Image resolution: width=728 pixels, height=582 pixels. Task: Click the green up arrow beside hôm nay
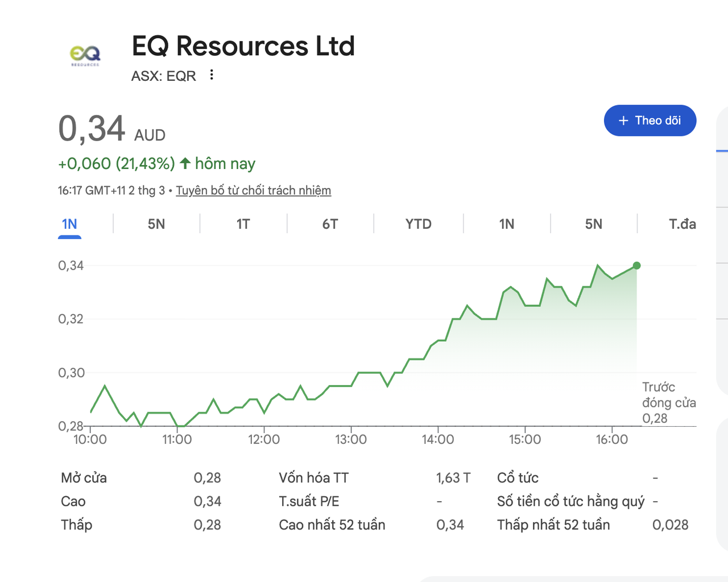(185, 164)
